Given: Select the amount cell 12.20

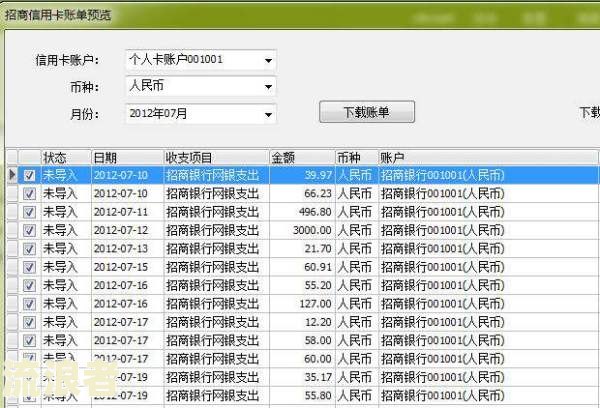Looking at the screenshot, I should click(302, 322).
